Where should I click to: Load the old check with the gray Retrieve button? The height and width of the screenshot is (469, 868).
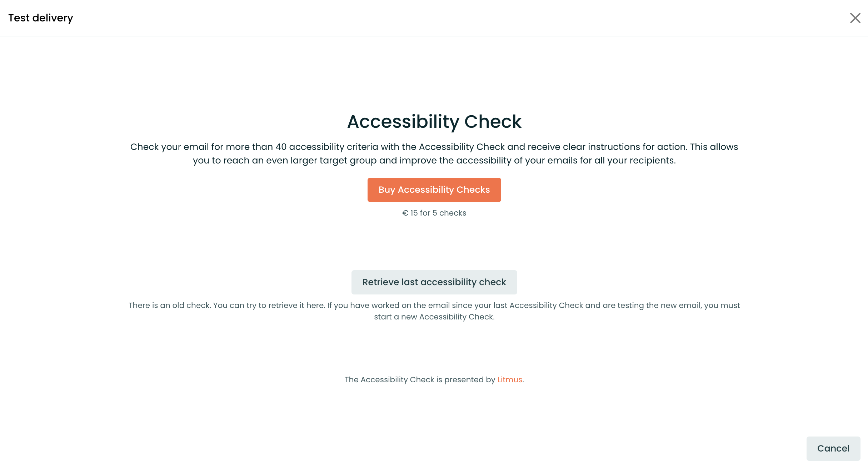click(434, 282)
